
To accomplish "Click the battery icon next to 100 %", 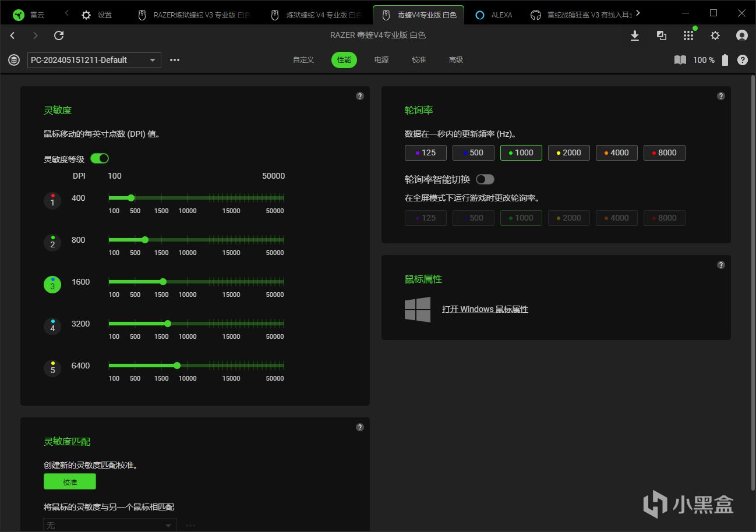I will coord(725,60).
